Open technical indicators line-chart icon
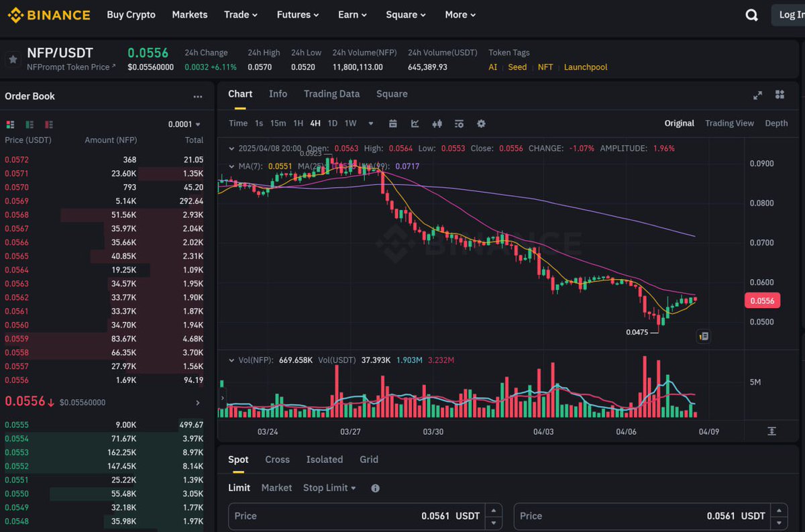The width and height of the screenshot is (805, 532). [415, 123]
